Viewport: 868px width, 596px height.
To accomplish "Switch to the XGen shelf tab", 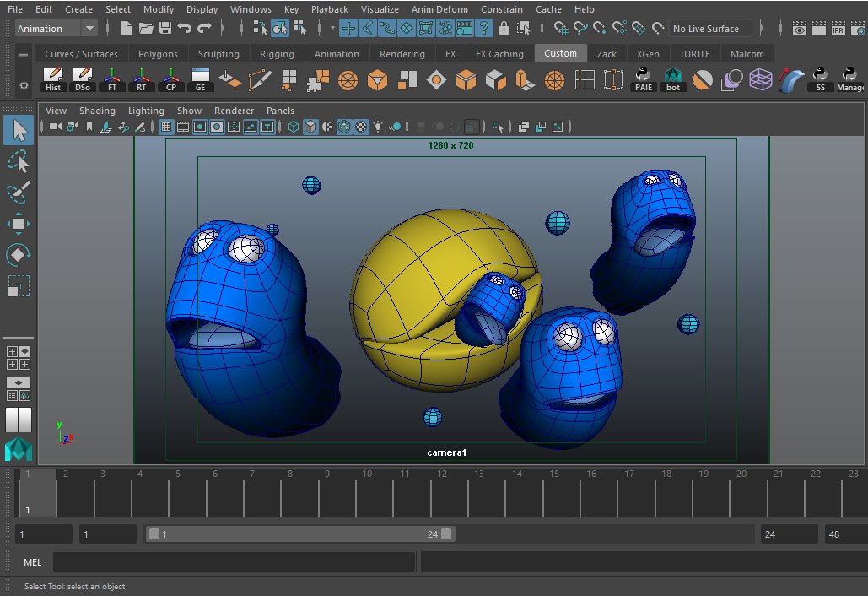I will click(648, 54).
